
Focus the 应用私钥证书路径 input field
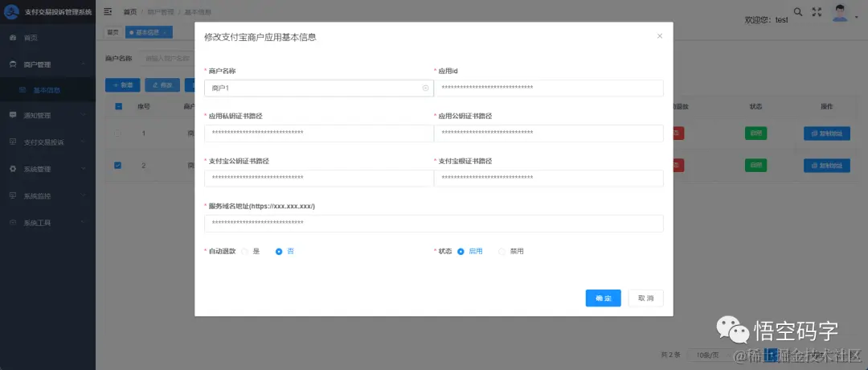[x=319, y=133]
